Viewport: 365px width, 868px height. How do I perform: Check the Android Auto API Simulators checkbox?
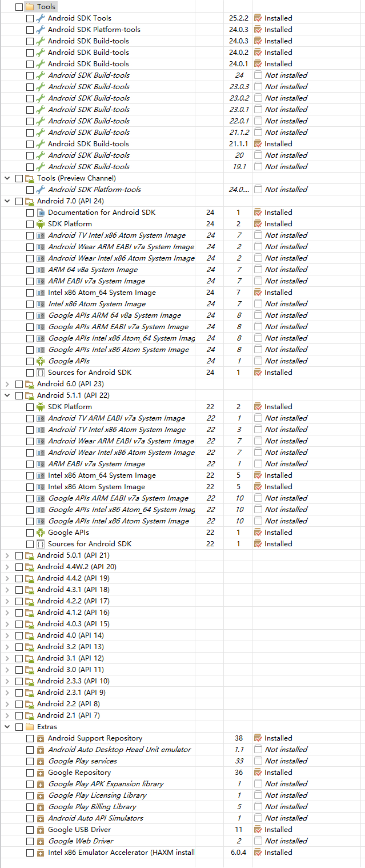[30, 818]
